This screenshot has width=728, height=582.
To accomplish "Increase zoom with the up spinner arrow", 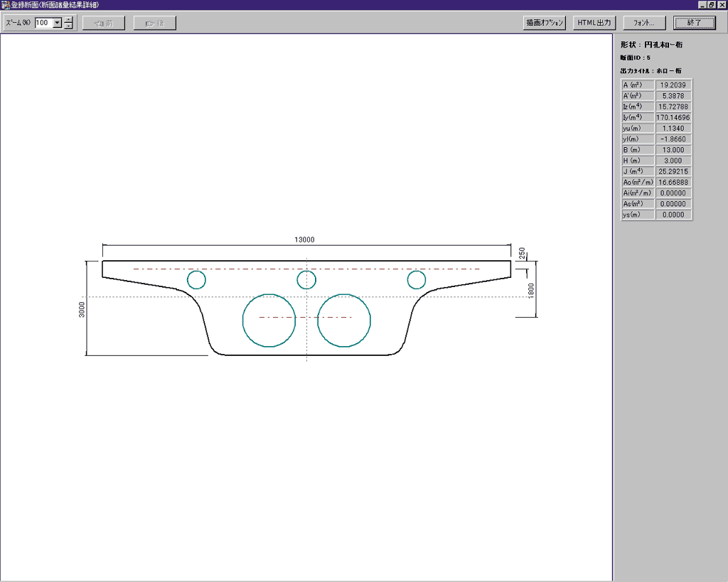I will pos(68,19).
